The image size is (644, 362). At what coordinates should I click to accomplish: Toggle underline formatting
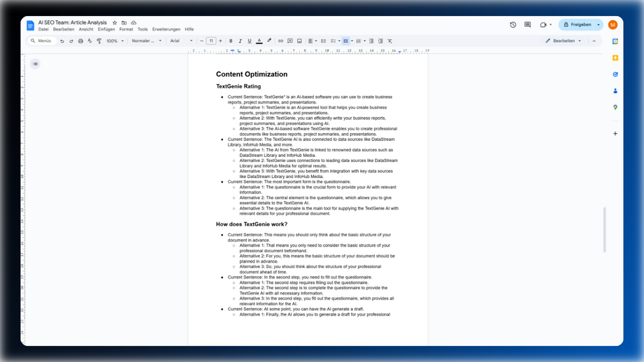point(249,41)
